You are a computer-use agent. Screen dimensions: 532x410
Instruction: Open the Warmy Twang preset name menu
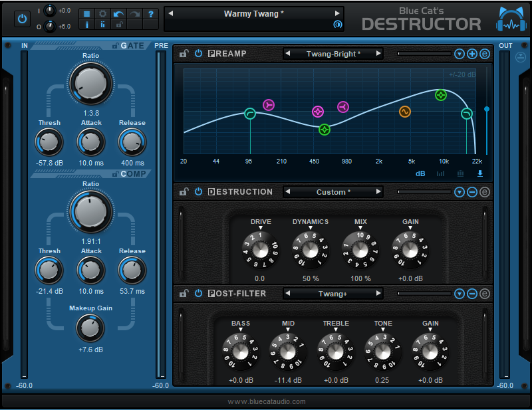click(254, 14)
